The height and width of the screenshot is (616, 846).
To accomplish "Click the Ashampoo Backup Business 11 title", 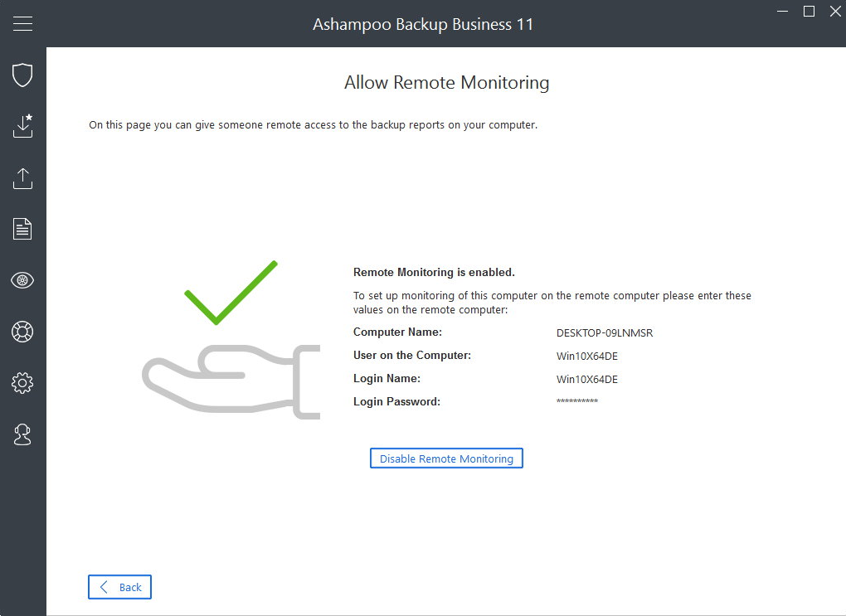I will tap(423, 24).
